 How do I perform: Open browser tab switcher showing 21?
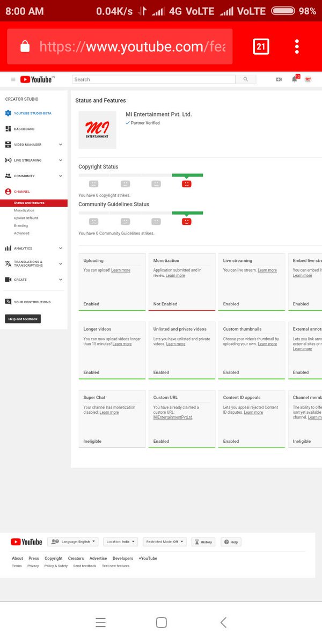click(261, 47)
